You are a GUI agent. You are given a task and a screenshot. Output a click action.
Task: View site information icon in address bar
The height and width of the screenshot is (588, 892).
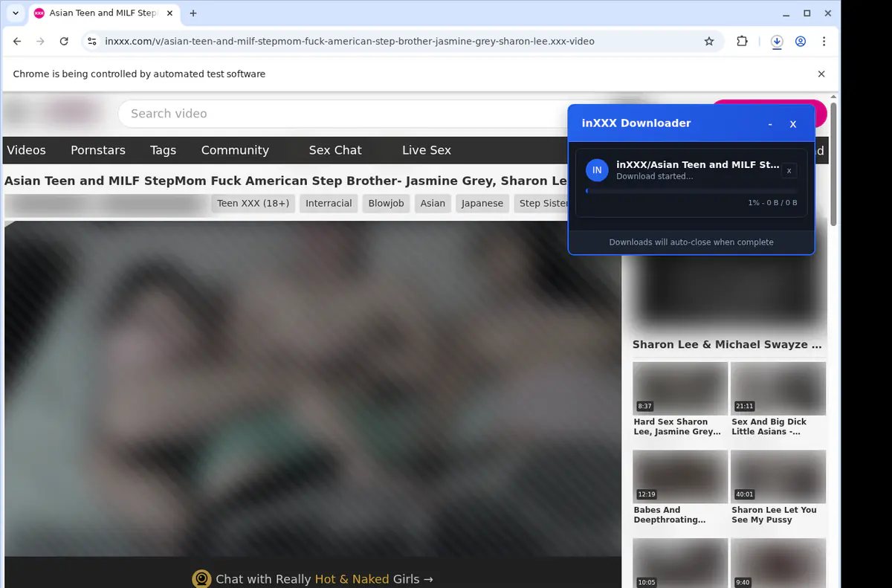click(x=91, y=42)
